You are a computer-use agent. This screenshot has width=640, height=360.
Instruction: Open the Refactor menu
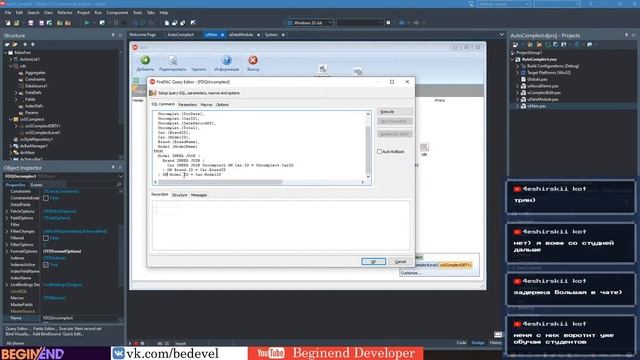point(65,13)
